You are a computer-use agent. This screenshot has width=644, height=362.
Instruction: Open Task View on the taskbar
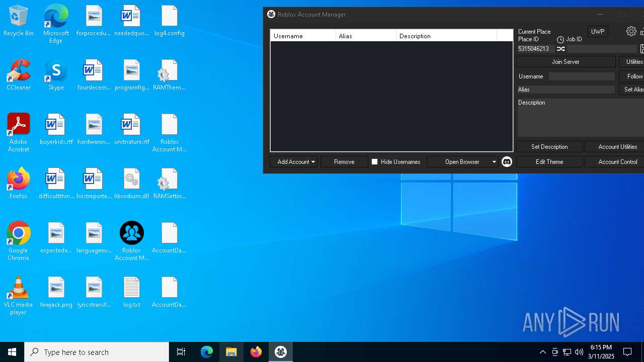(181, 352)
